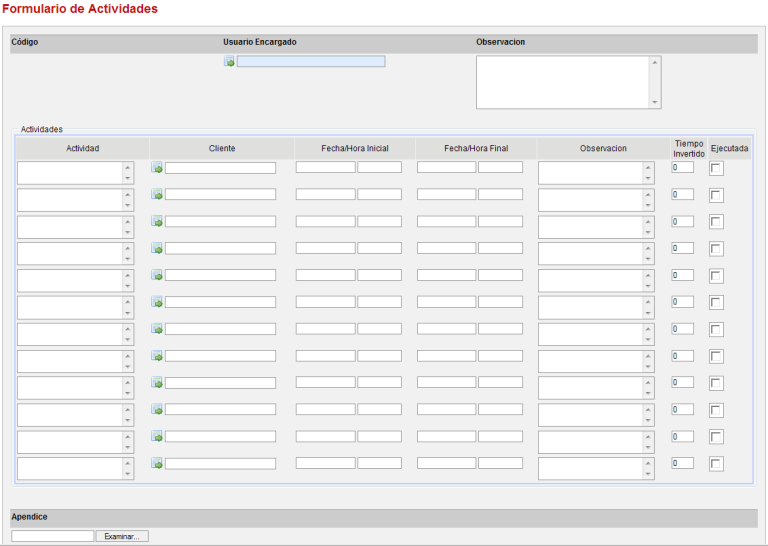Enable the Ejecutada checkbox in last row
Screen dimensions: 768x546
point(716,464)
